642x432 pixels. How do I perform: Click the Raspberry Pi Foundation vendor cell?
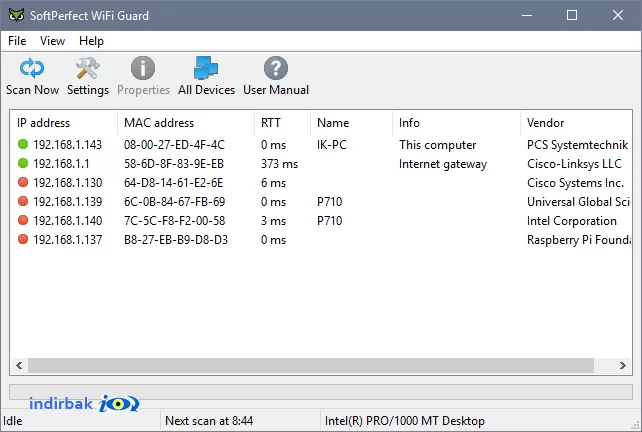pyautogui.click(x=579, y=240)
